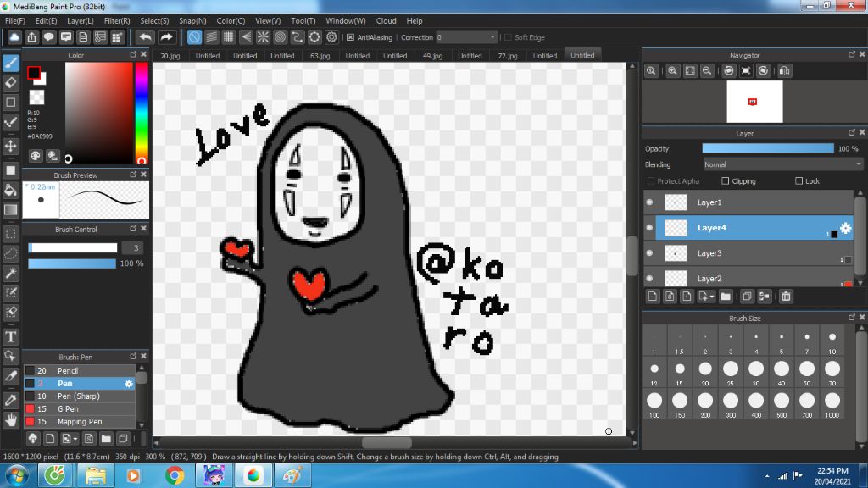Zoom out using the Navigator magnifier minus
The width and height of the screenshot is (868, 488).
(x=707, y=71)
